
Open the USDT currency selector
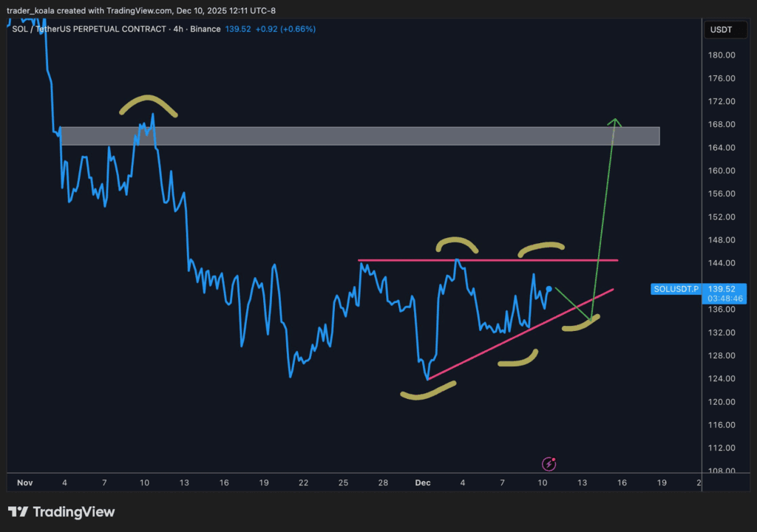725,30
